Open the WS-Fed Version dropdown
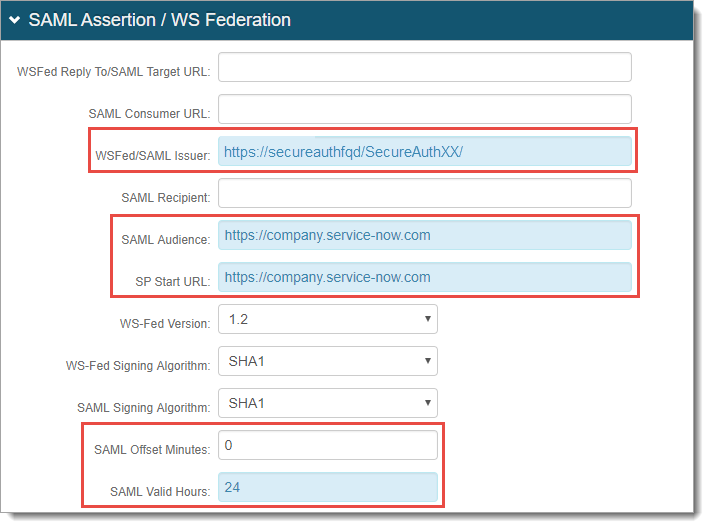Screen dimensions: 709x528 coord(328,320)
